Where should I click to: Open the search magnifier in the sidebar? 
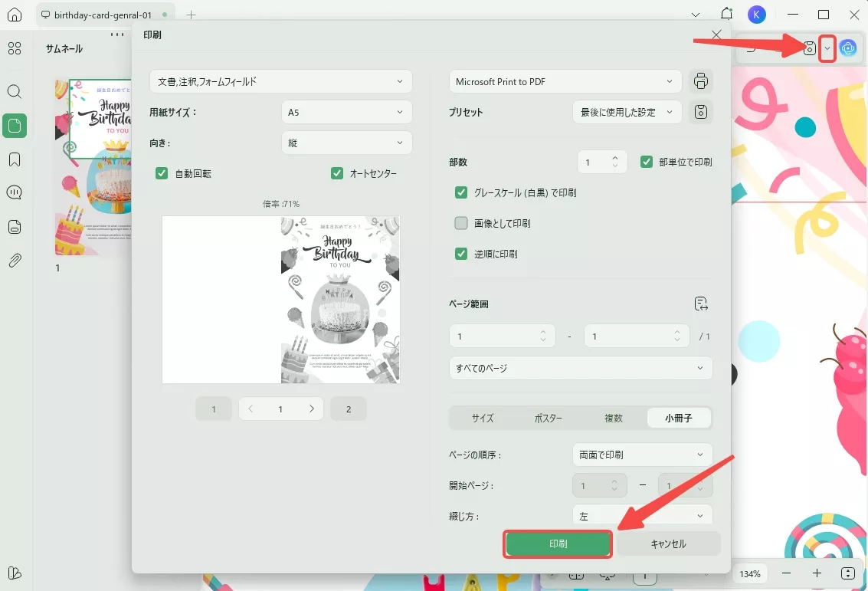15,91
